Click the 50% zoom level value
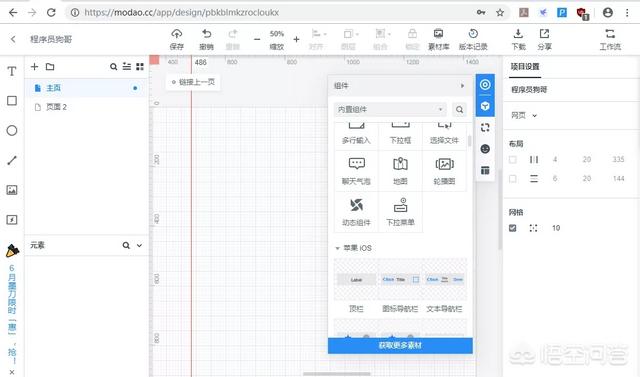 coord(276,33)
